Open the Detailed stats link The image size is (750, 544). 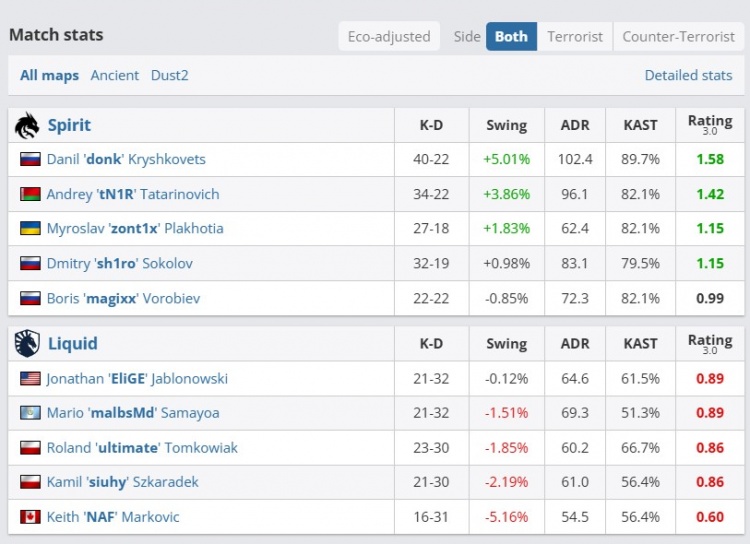(688, 75)
